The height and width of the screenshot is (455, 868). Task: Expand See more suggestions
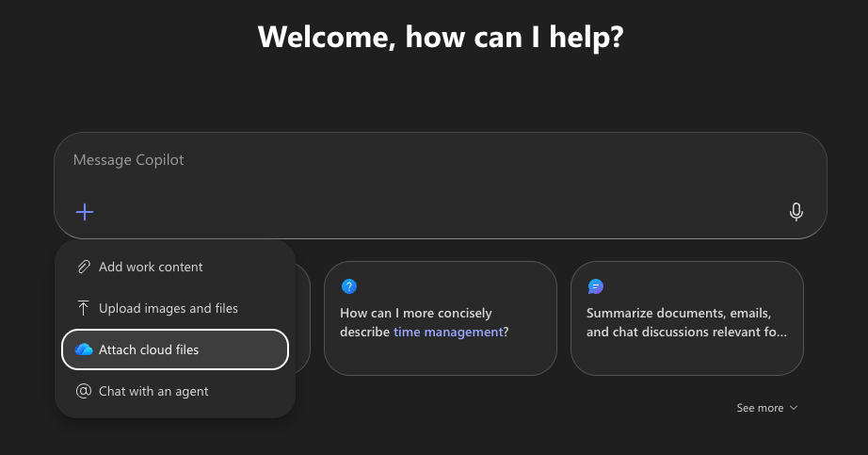coord(766,408)
